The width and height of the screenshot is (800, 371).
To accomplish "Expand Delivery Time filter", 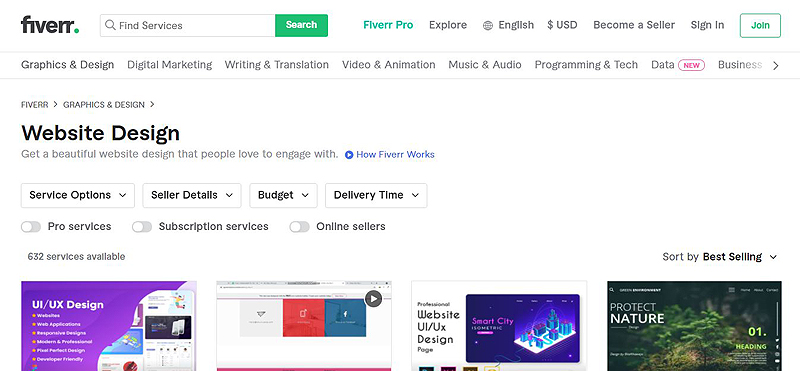I will 376,195.
